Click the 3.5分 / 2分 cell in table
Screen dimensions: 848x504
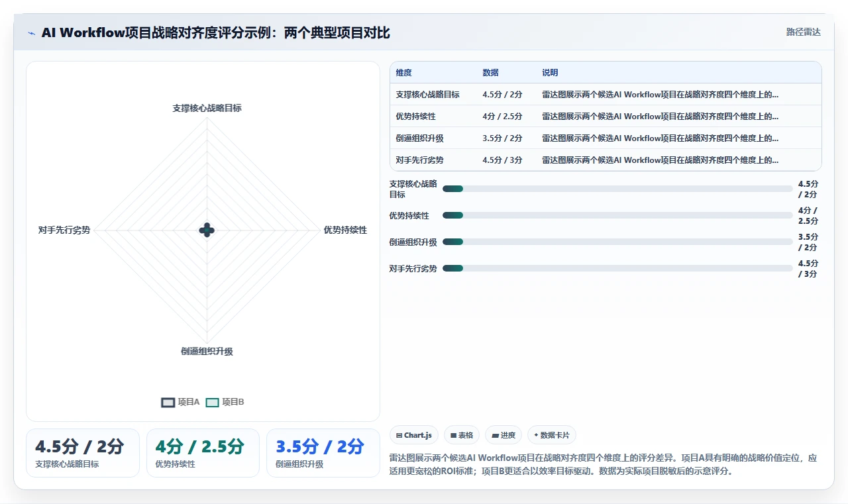503,138
